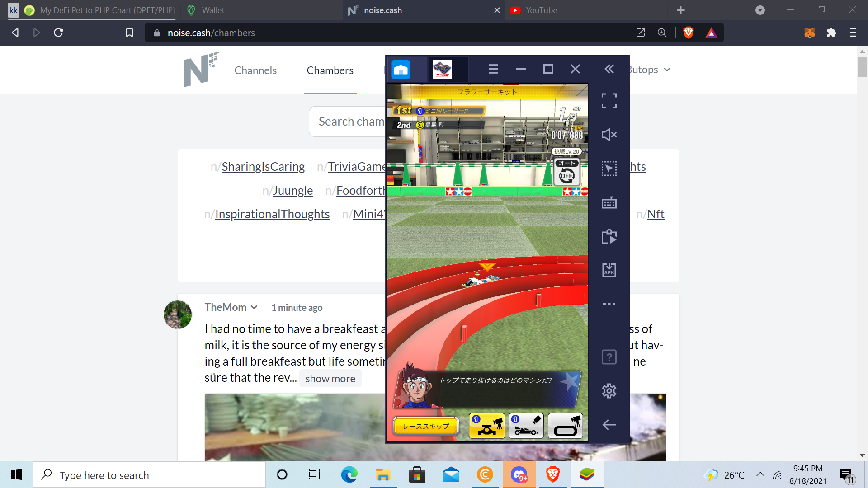The width and height of the screenshot is (868, 488).
Task: Toggle the auto OFF button in game
Action: [x=567, y=172]
